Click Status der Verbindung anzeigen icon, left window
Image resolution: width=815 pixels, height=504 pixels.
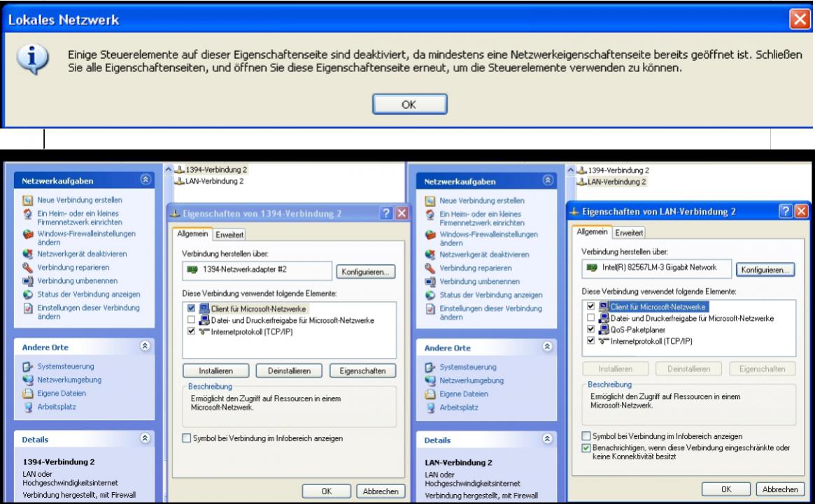27,294
